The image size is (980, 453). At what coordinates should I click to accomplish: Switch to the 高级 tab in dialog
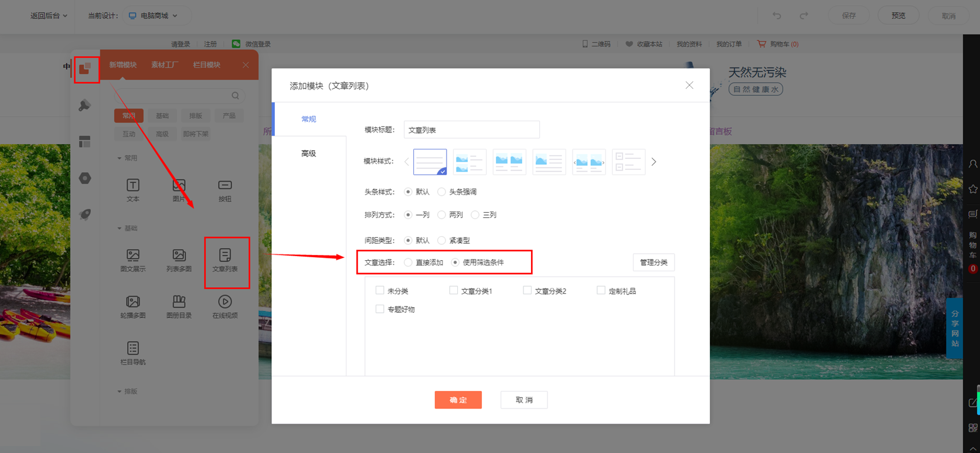click(309, 154)
